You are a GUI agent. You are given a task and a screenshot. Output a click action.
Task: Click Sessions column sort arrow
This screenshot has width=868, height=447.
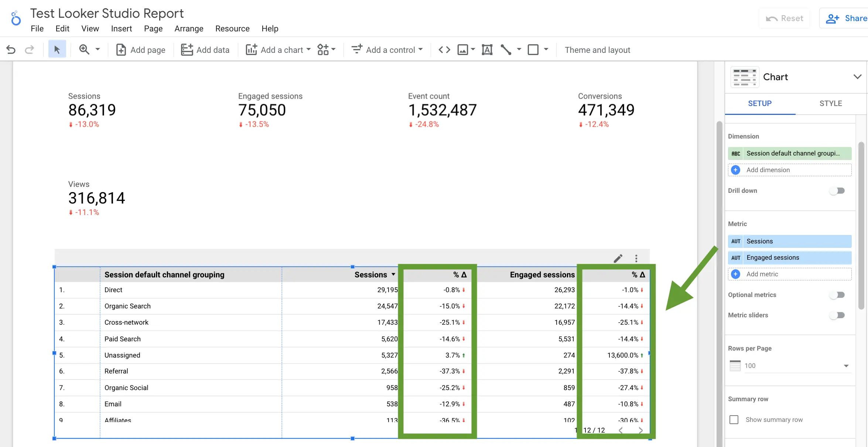393,274
